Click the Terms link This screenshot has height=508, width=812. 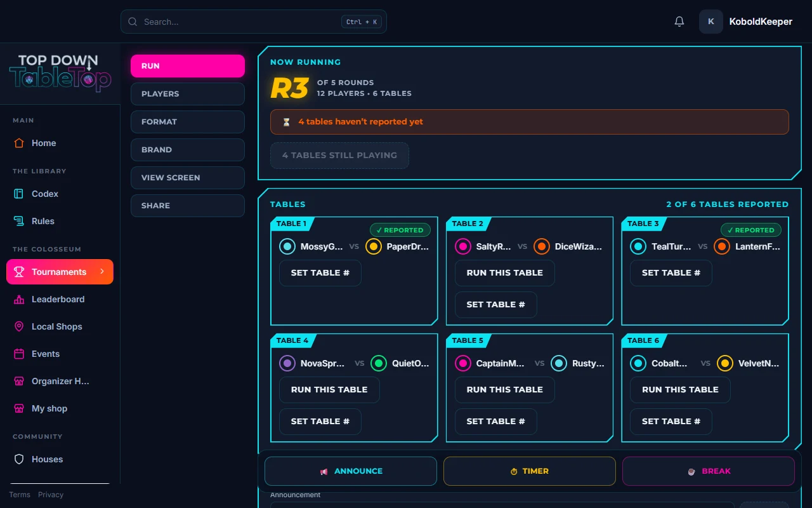click(20, 495)
